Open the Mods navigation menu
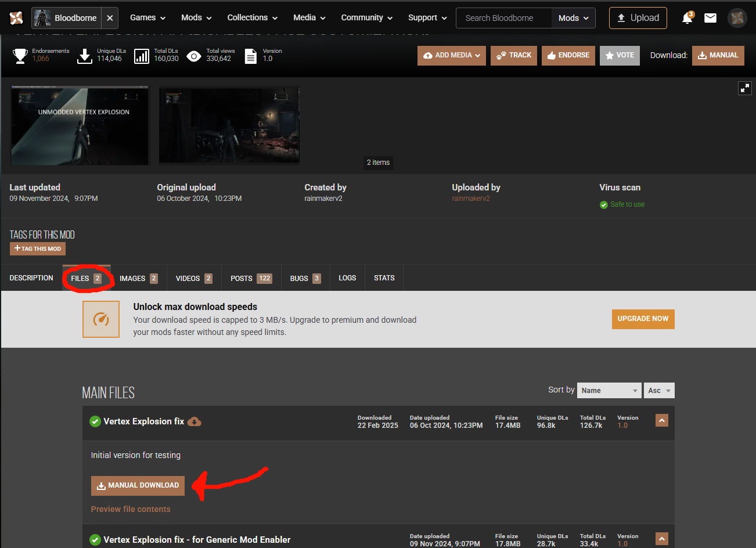 [196, 18]
